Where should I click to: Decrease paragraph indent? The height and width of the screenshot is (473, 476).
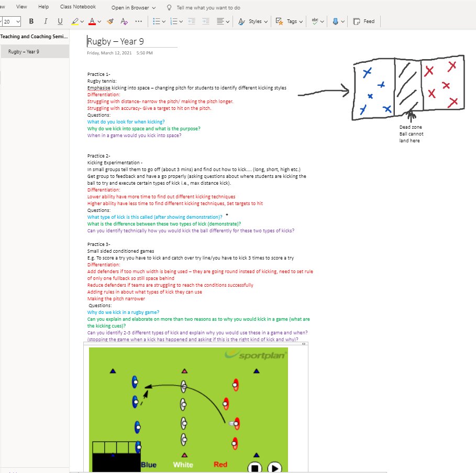coord(192,21)
